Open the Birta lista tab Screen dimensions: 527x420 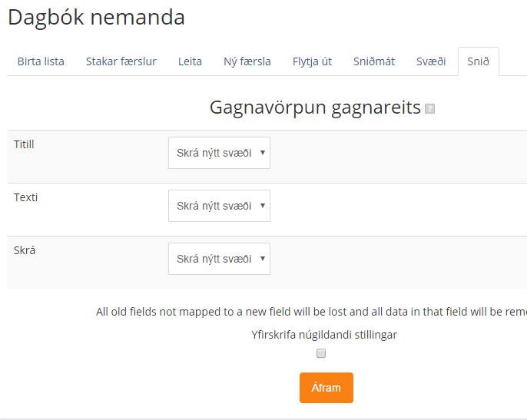[x=41, y=61]
